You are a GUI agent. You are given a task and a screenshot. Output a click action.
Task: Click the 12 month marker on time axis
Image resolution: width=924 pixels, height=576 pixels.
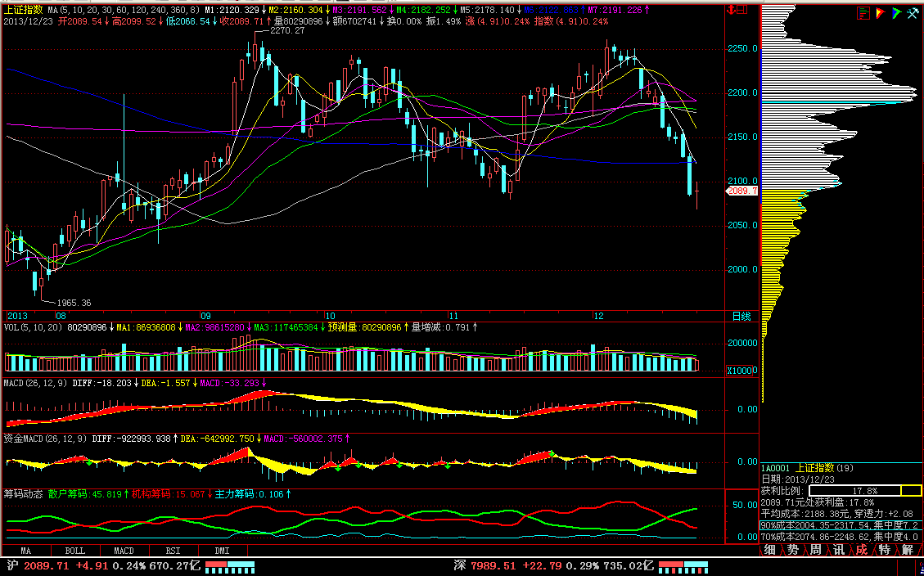599,317
